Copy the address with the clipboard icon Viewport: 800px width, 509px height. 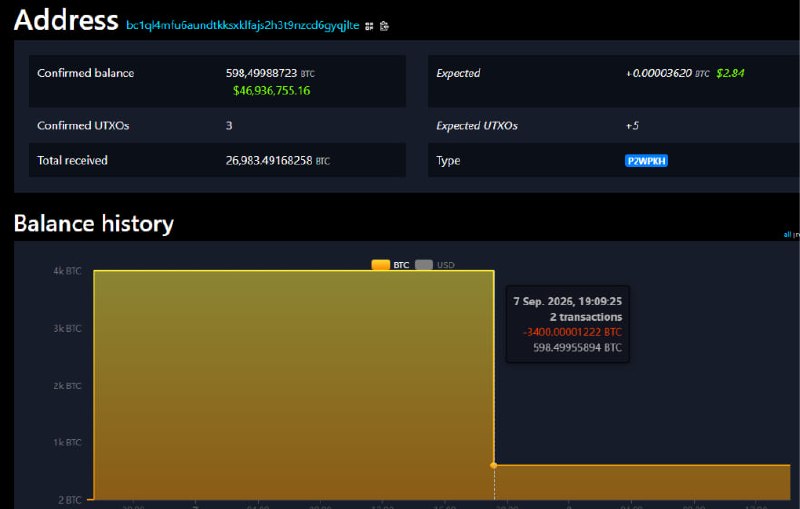click(x=384, y=26)
